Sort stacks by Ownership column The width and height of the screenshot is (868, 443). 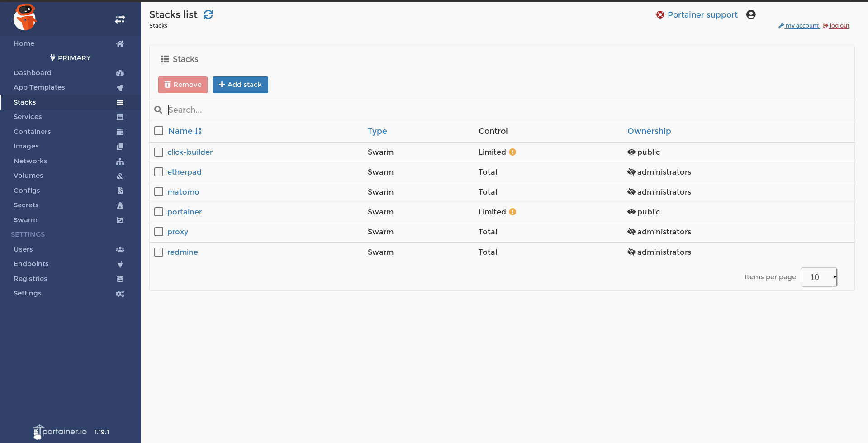[649, 131]
